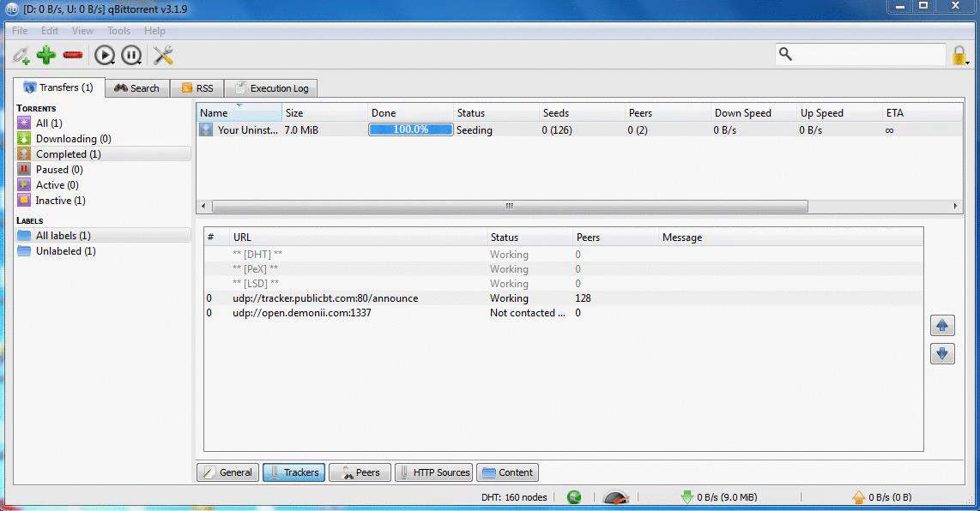
Task: Select the Inactive (1) filter
Action: [x=103, y=201]
